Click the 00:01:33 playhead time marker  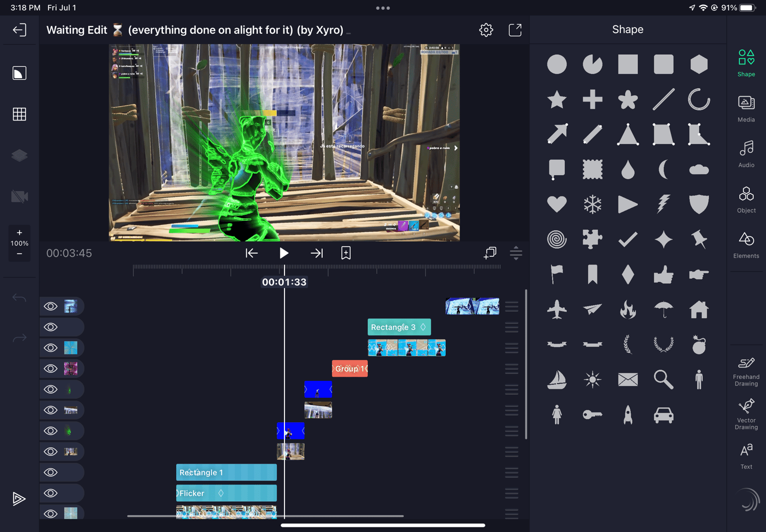[284, 282]
